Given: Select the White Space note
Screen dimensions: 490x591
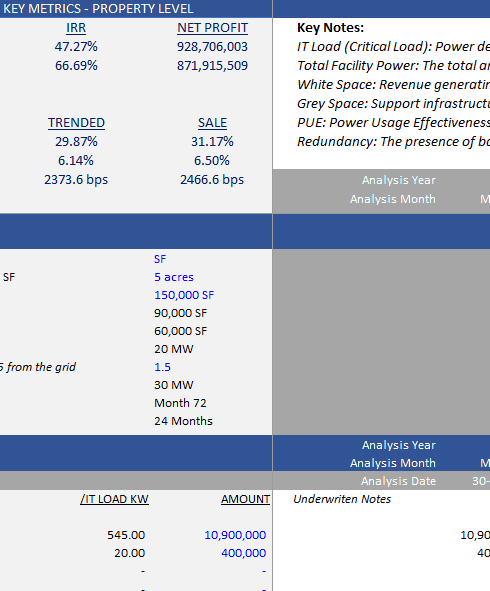Looking at the screenshot, I should coord(393,85).
